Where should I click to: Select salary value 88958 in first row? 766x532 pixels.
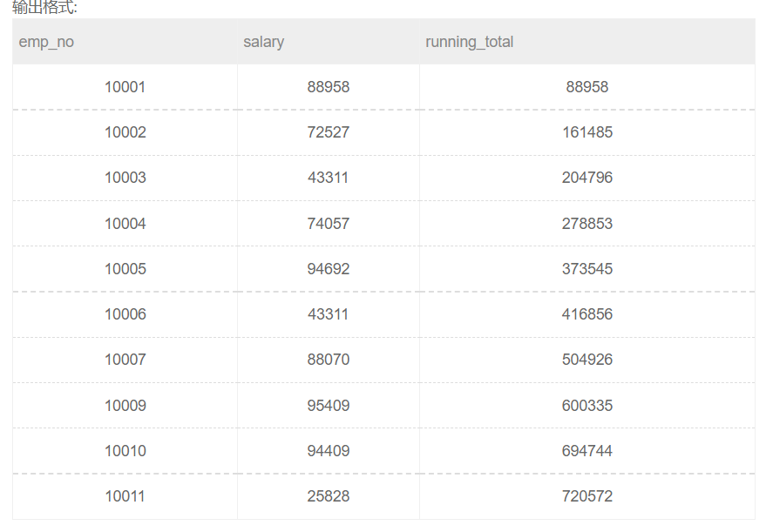[x=329, y=87]
